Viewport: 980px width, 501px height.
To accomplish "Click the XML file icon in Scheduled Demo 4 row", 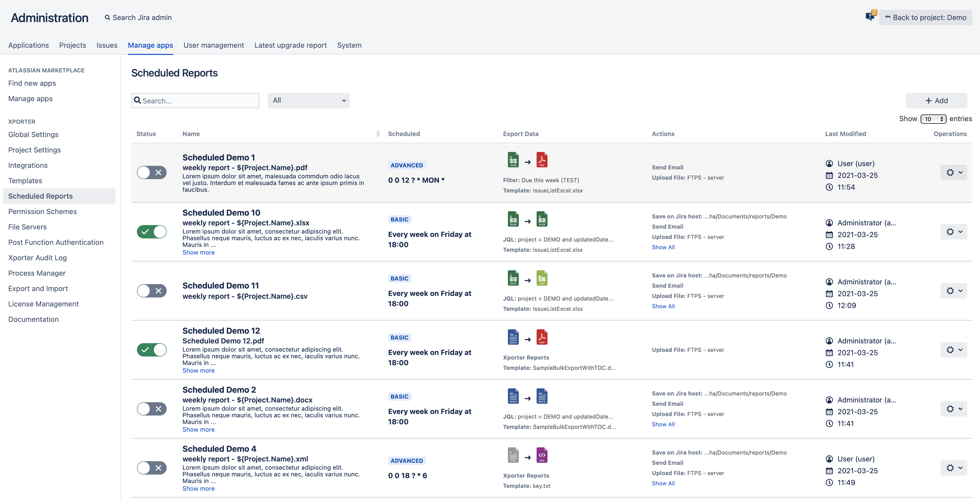I will (542, 455).
